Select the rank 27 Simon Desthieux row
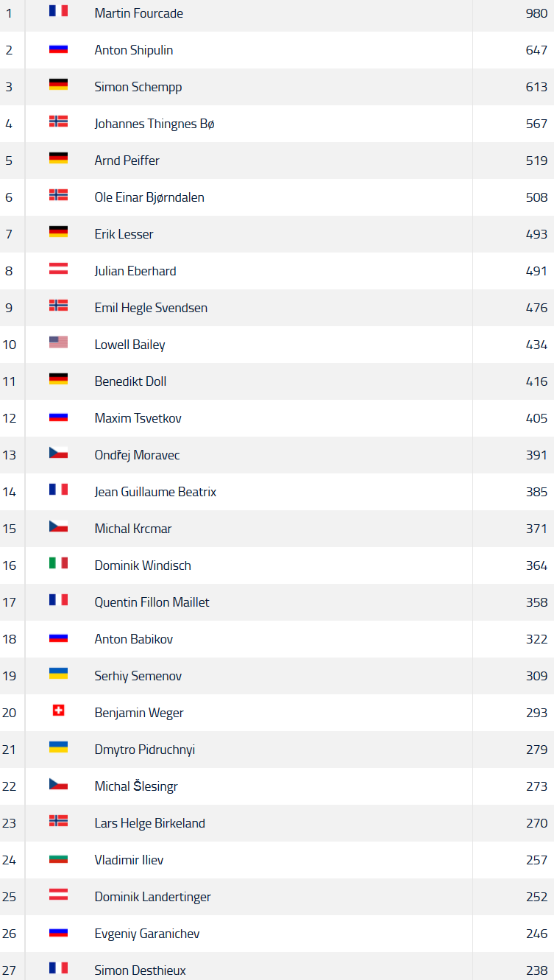The image size is (554, 980). point(277,966)
